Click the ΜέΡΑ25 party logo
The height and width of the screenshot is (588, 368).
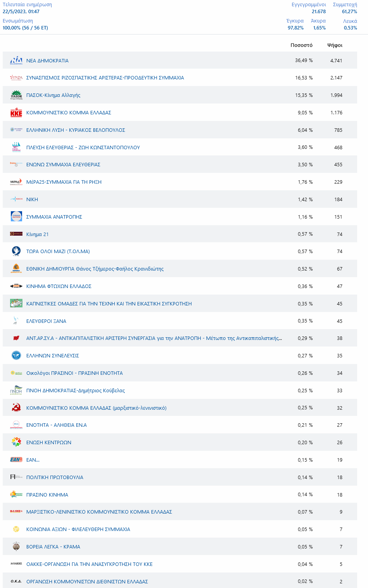(16, 182)
